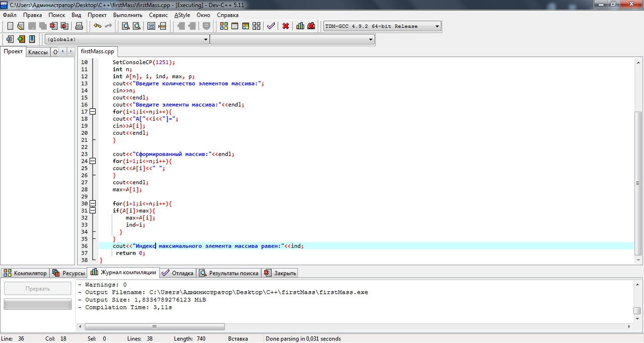Click the Goto Function icon
The width and height of the screenshot is (644, 343).
coord(151,26)
